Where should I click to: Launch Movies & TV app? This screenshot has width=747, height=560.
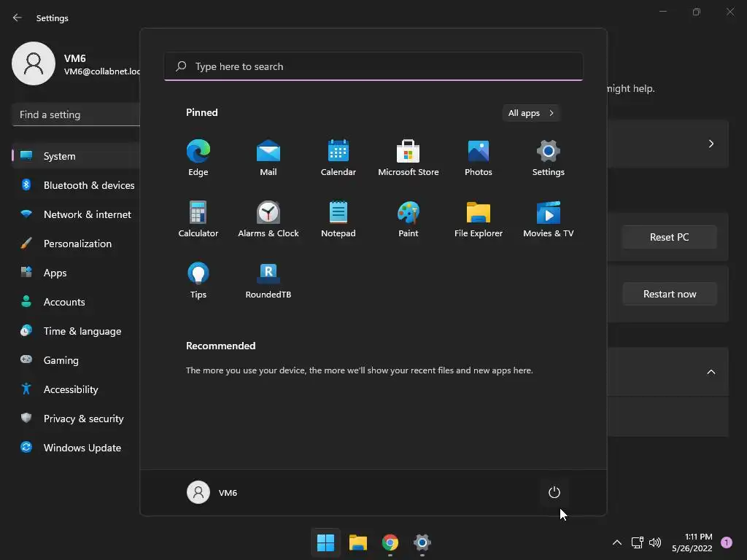point(549,219)
